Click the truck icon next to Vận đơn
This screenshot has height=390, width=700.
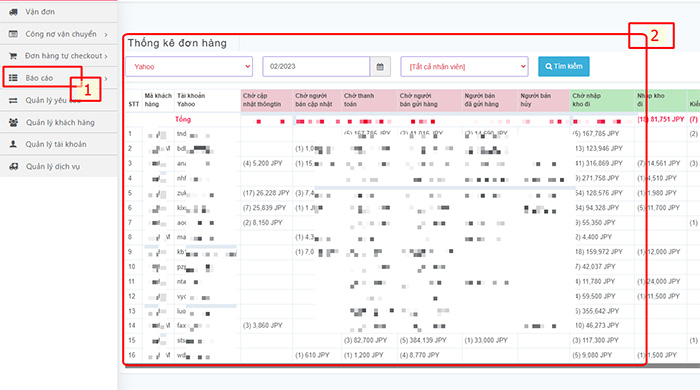13,12
